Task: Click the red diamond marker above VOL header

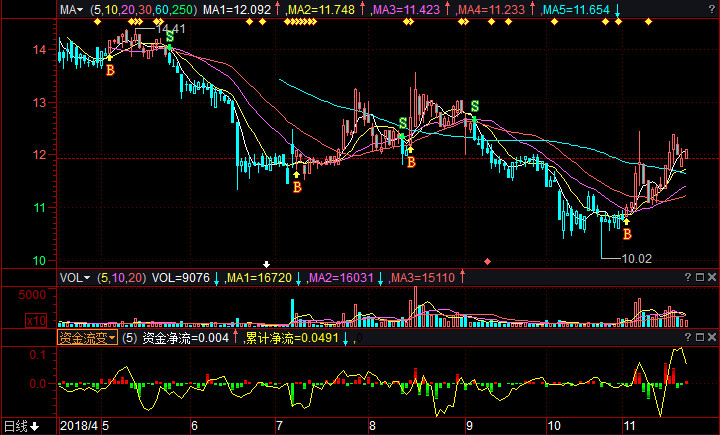Action: [488, 261]
